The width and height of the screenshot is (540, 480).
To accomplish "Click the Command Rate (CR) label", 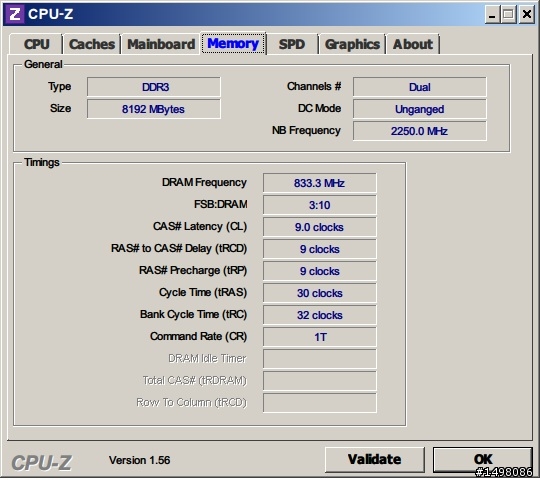I will click(198, 336).
